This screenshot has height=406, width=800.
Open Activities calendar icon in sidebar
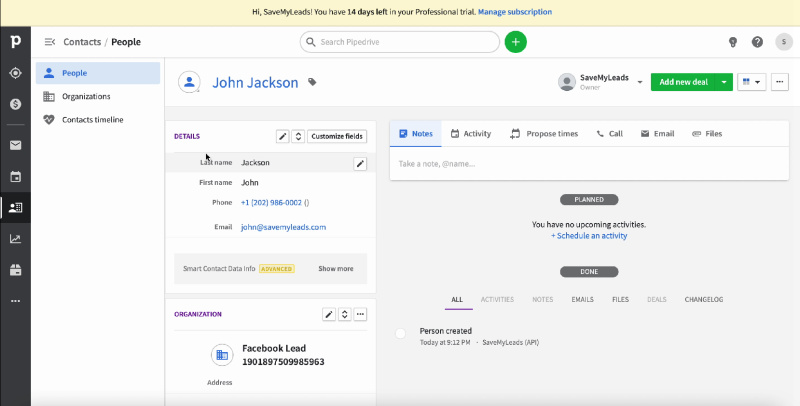[15, 177]
